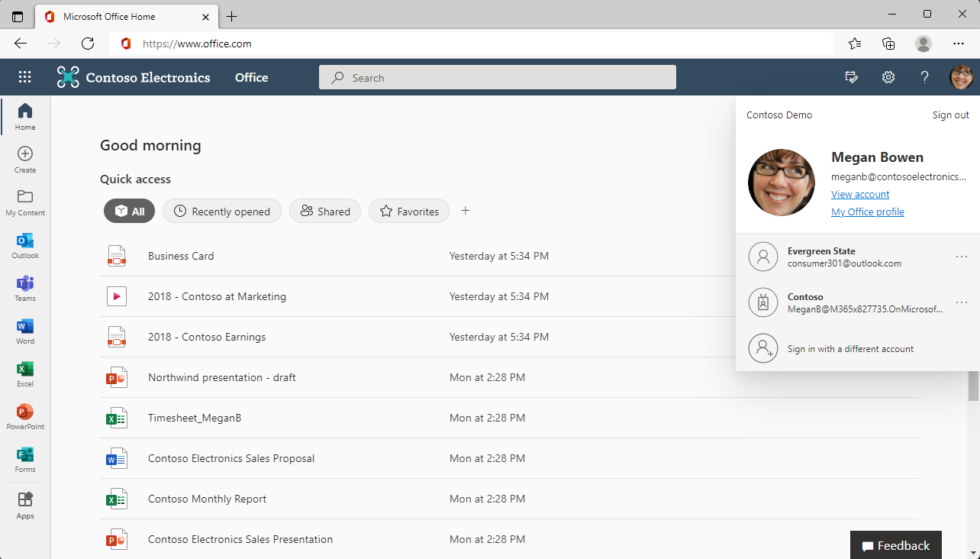Open the Edge tab actions menu
This screenshot has width=980, height=559.
tap(18, 16)
